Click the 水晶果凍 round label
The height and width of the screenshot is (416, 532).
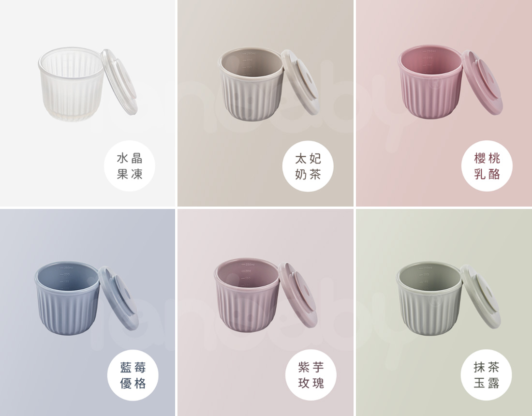(129, 166)
